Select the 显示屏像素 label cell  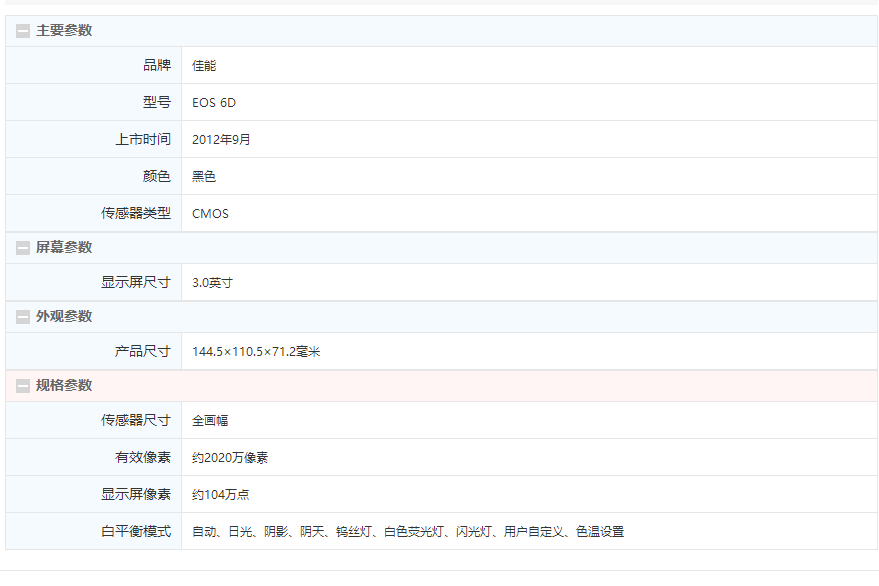(94, 494)
